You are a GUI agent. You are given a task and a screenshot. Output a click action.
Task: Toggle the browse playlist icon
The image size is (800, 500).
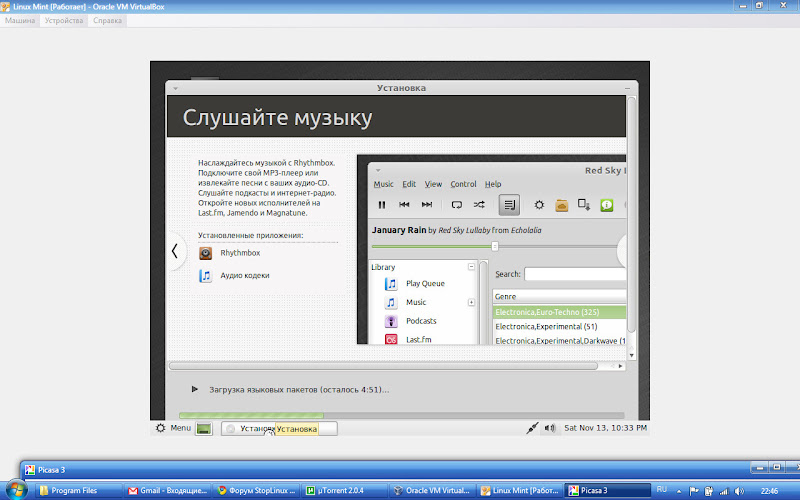pos(509,205)
